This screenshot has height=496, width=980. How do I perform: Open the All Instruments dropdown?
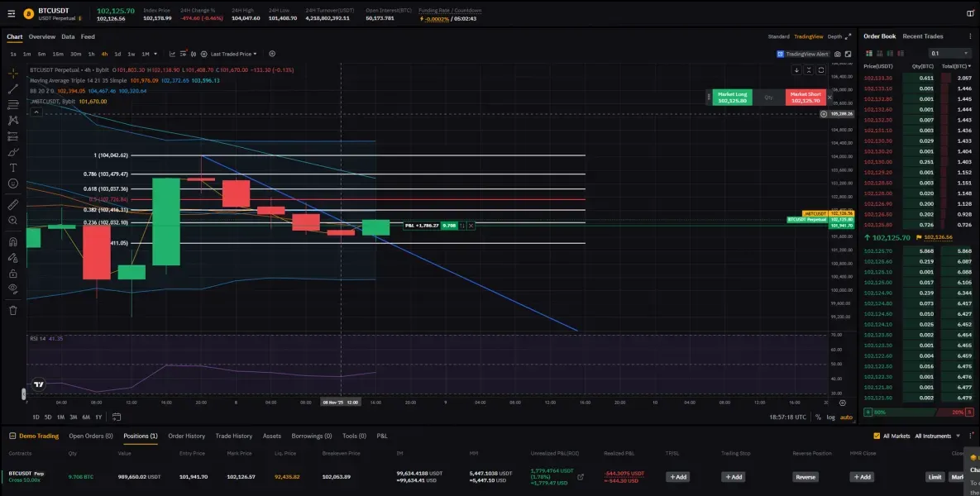click(937, 436)
